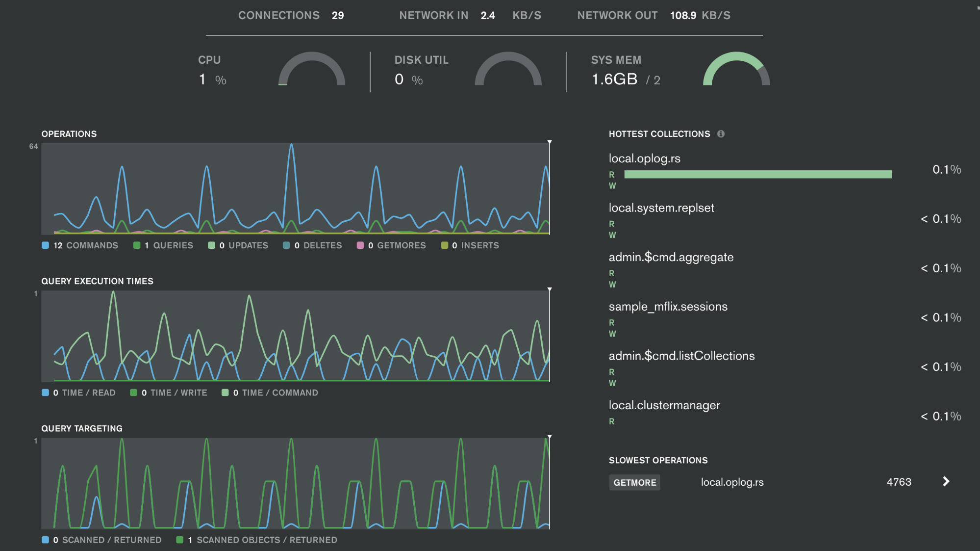
Task: Toggle Scanned Objects / Returned legend swatch
Action: pos(180,540)
